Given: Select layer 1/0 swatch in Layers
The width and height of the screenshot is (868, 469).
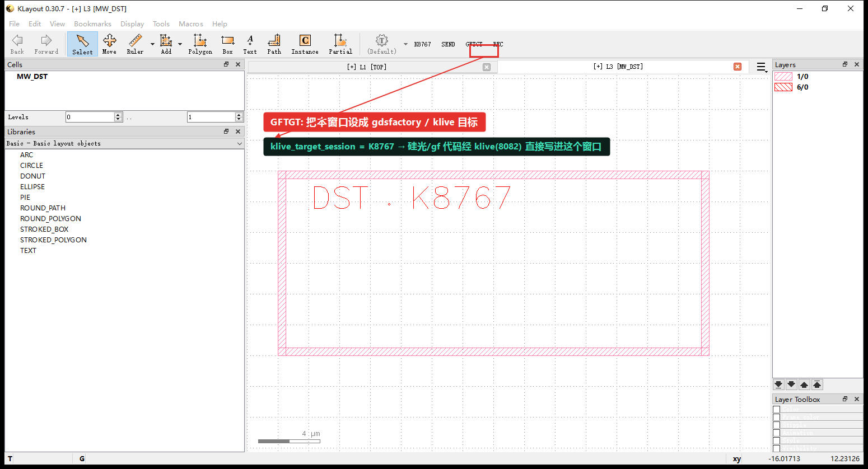Looking at the screenshot, I should coord(783,77).
